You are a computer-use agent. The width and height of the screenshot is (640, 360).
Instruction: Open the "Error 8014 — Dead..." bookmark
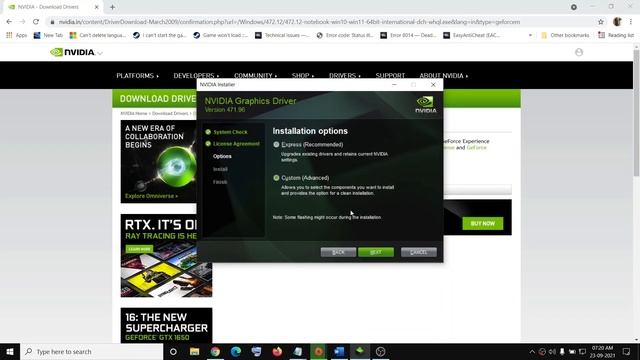[x=409, y=36]
